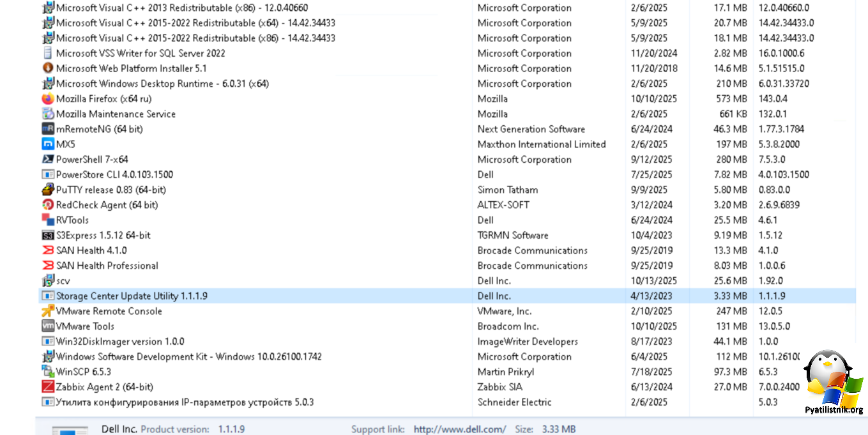868x435 pixels.
Task: Select the S3Express 1.5.12 64-bit entry
Action: tap(103, 236)
